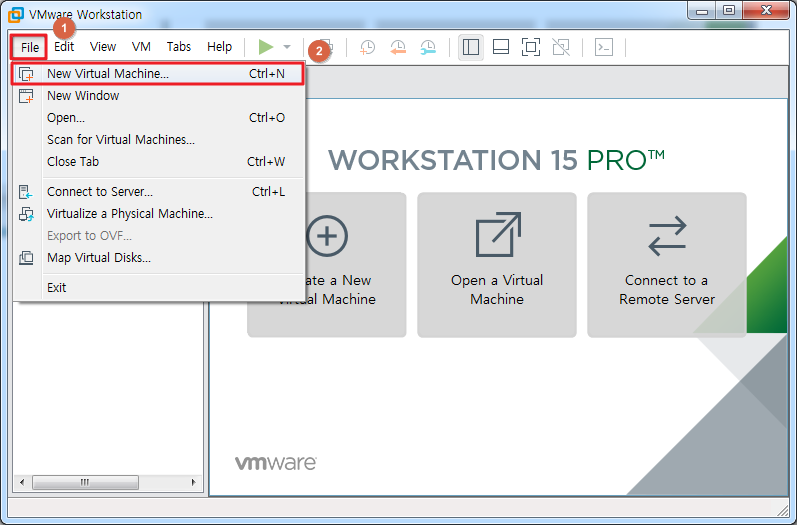Close the VMware Workstation window
Image resolution: width=797 pixels, height=525 pixels.
[x=767, y=11]
